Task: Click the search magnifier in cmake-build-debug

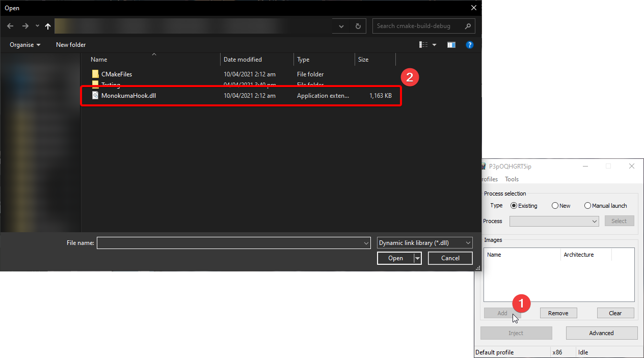Action: (x=468, y=26)
